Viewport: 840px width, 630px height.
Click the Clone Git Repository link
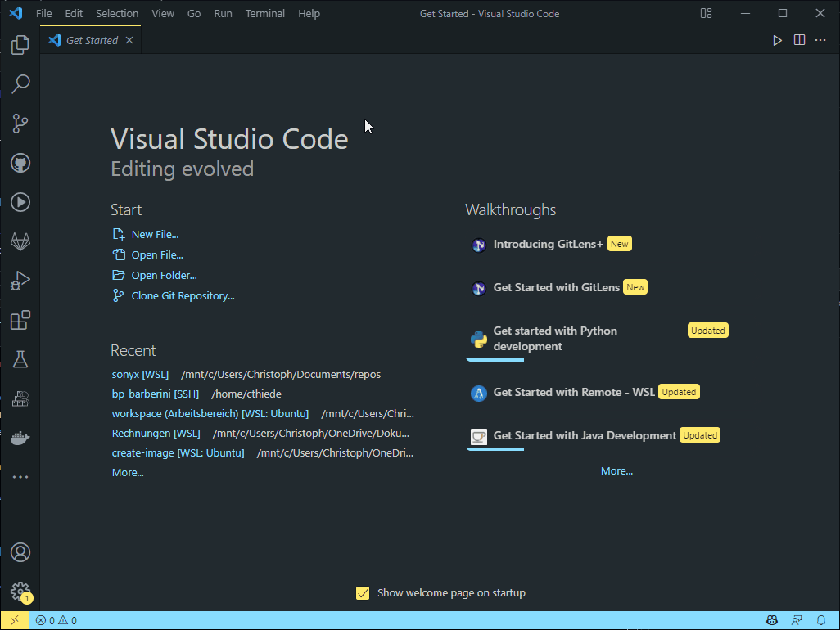182,295
